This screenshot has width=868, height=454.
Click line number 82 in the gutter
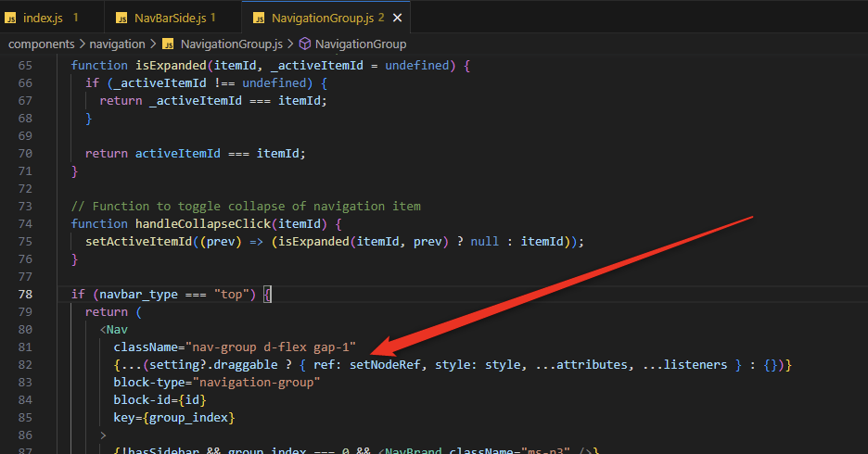25,365
